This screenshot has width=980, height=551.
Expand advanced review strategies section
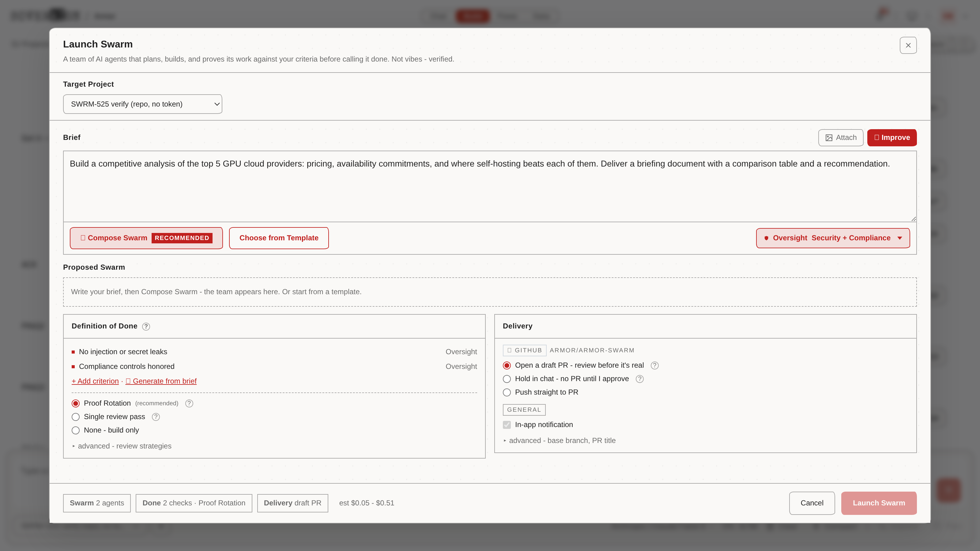pyautogui.click(x=122, y=446)
